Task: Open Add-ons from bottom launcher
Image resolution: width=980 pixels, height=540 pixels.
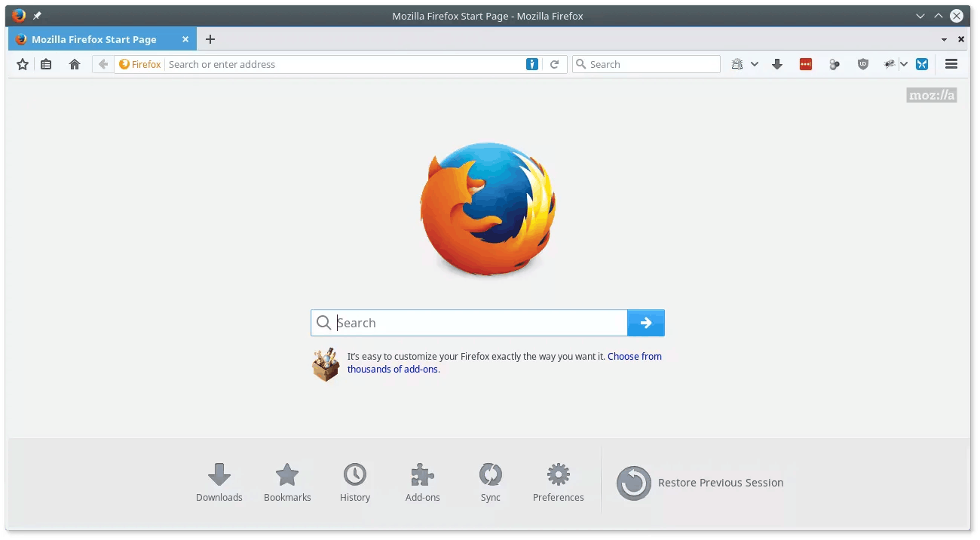Action: coord(423,483)
